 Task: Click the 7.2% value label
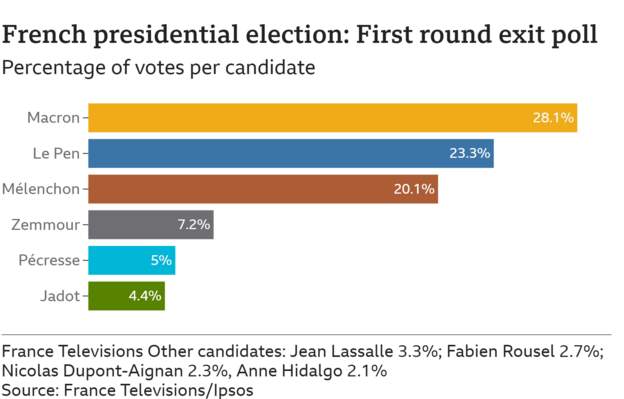pyautogui.click(x=194, y=225)
